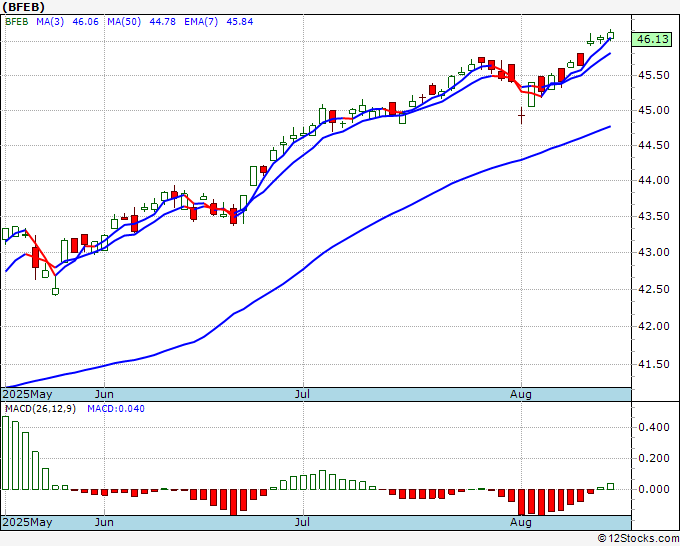The width and height of the screenshot is (680, 546).
Task: Click the MACD:0.040 value label
Action: 116,409
